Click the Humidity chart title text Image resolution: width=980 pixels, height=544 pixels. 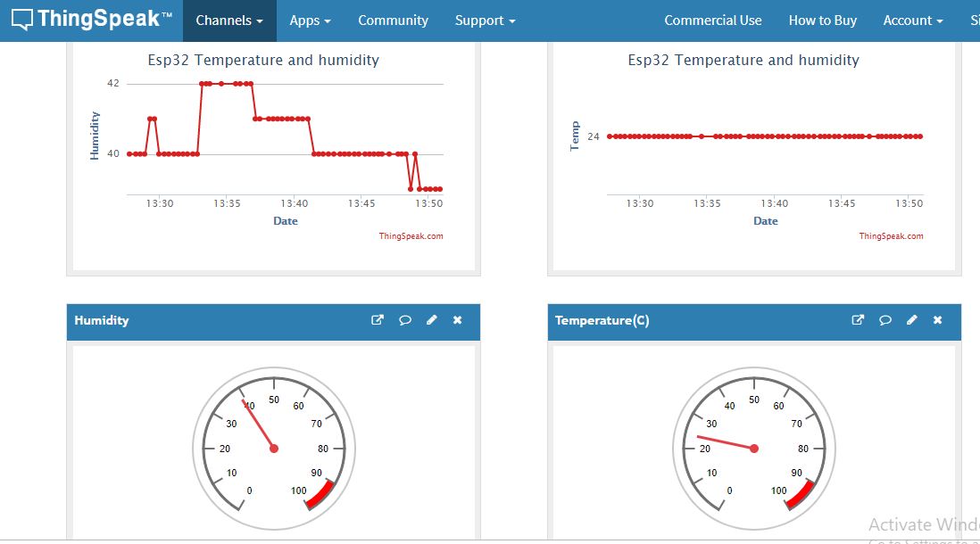click(x=263, y=60)
